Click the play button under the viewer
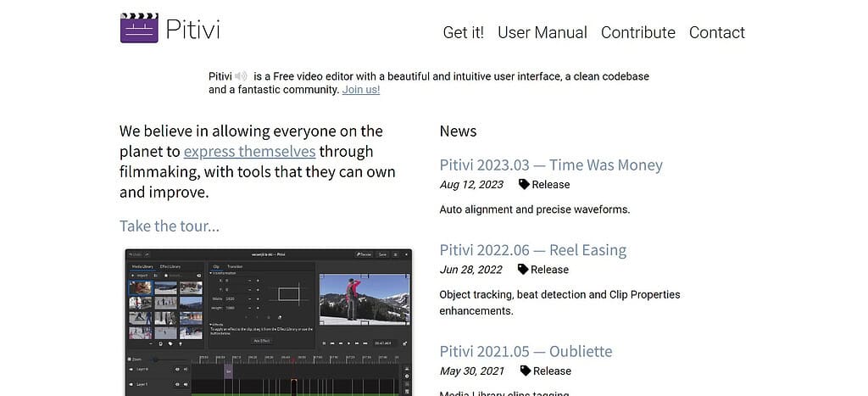Screen dimensions: 868x396 point(348,343)
